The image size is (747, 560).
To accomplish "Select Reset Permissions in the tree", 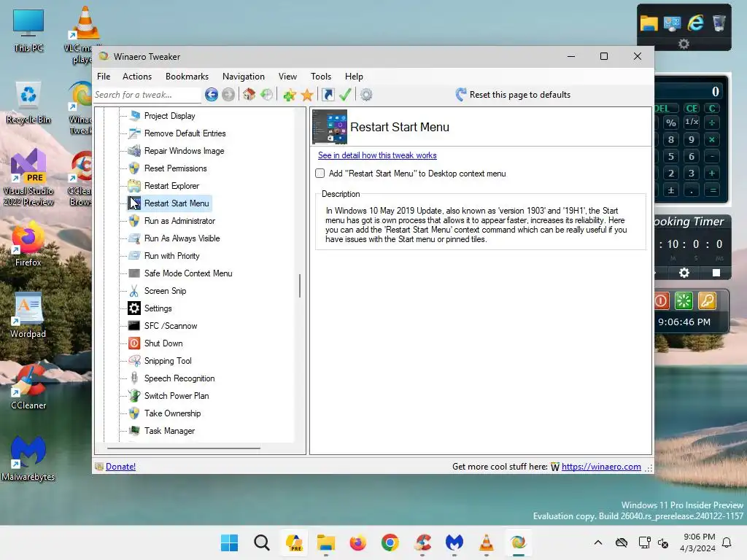I will tap(175, 168).
